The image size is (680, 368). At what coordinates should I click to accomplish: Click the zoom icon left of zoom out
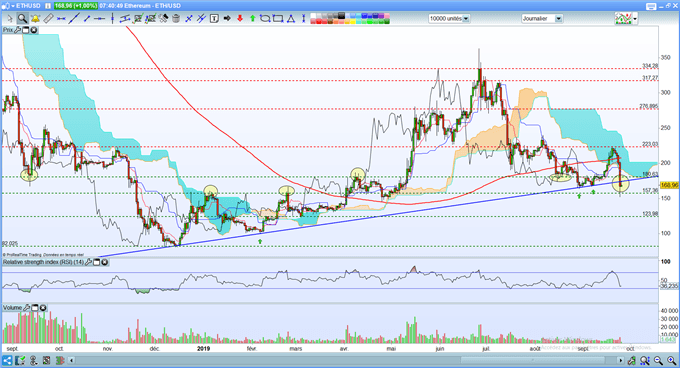(x=645, y=361)
